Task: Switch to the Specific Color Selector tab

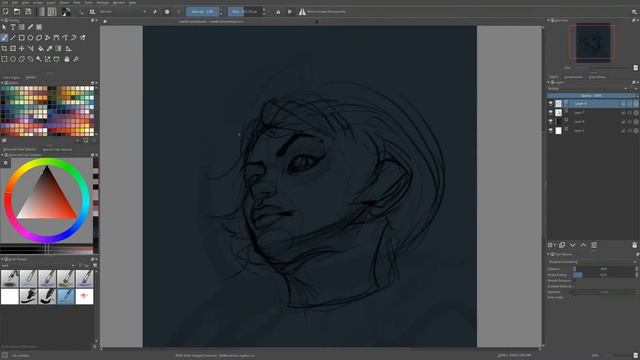Action: click(57, 149)
